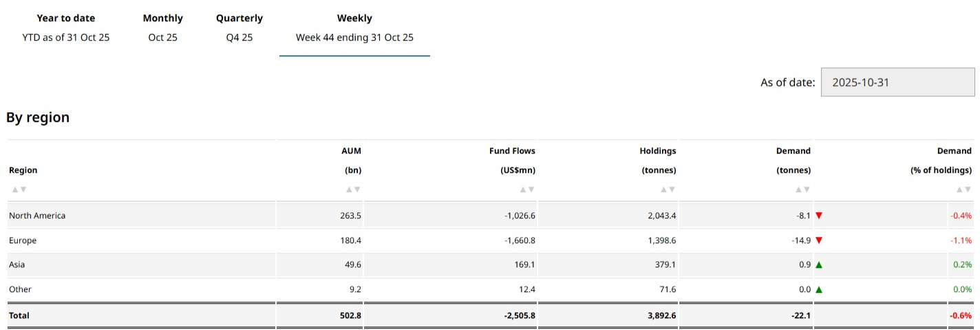Sort by Fund Flows using arrows
This screenshot has width=980, height=330.
pyautogui.click(x=526, y=189)
